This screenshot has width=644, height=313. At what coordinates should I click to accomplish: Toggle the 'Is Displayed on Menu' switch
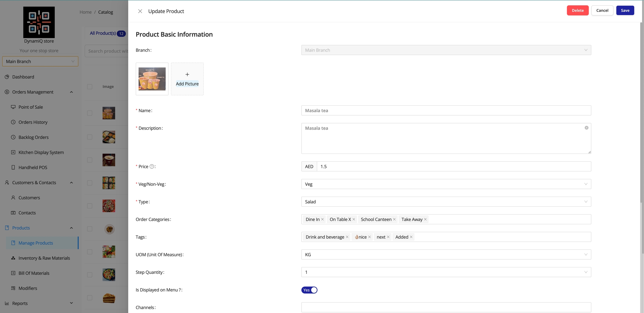(x=309, y=290)
